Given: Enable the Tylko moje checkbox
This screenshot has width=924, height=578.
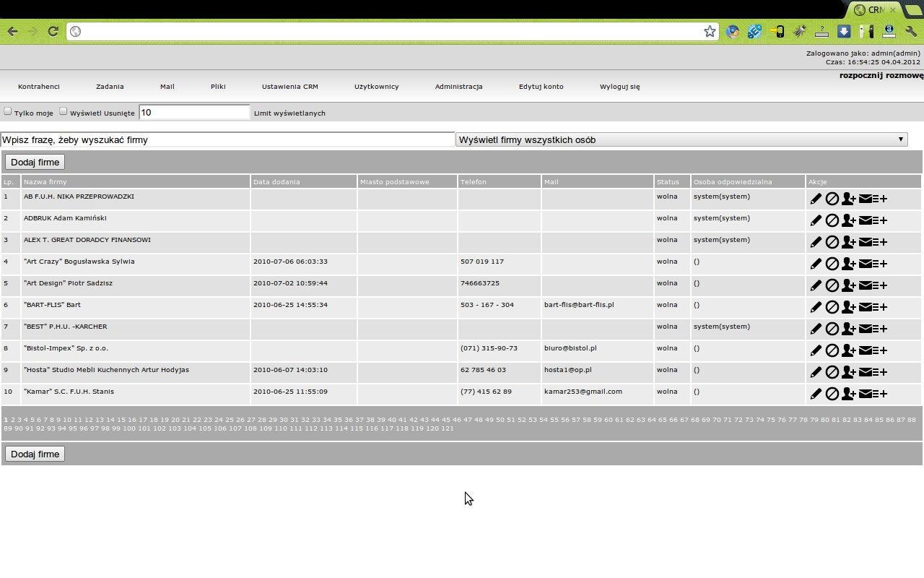Looking at the screenshot, I should click(x=7, y=110).
